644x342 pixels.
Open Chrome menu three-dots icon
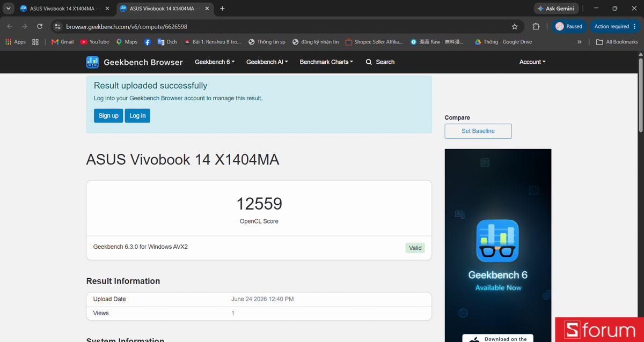[634, 26]
